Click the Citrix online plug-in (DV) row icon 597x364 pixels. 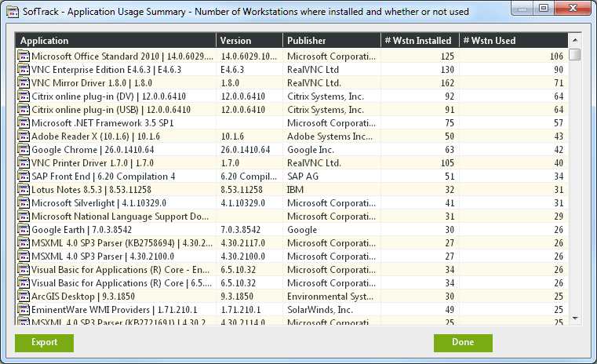click(24, 96)
